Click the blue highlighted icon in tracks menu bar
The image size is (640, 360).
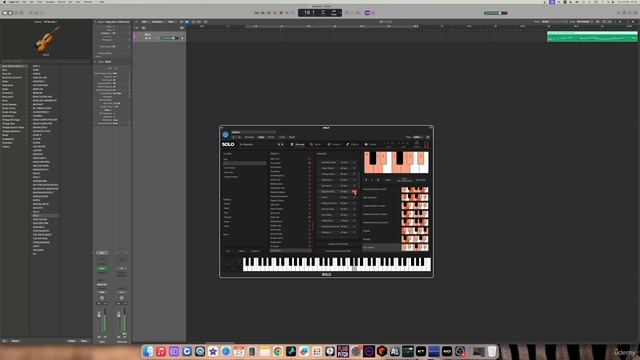(187, 22)
